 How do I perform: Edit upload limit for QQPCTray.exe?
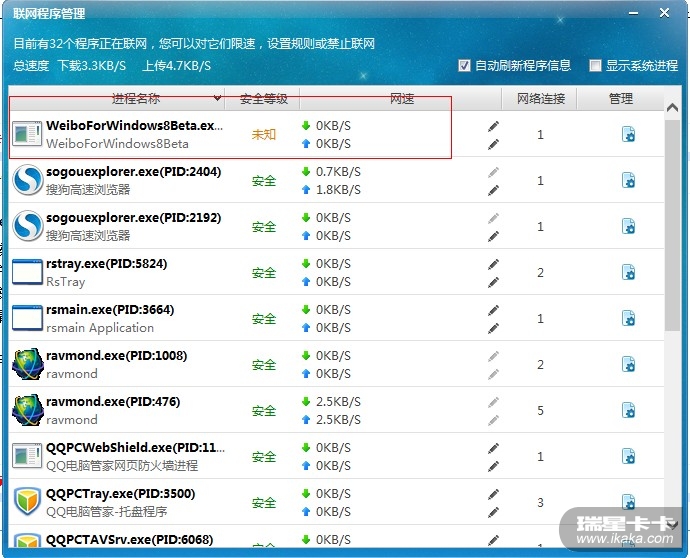(493, 512)
